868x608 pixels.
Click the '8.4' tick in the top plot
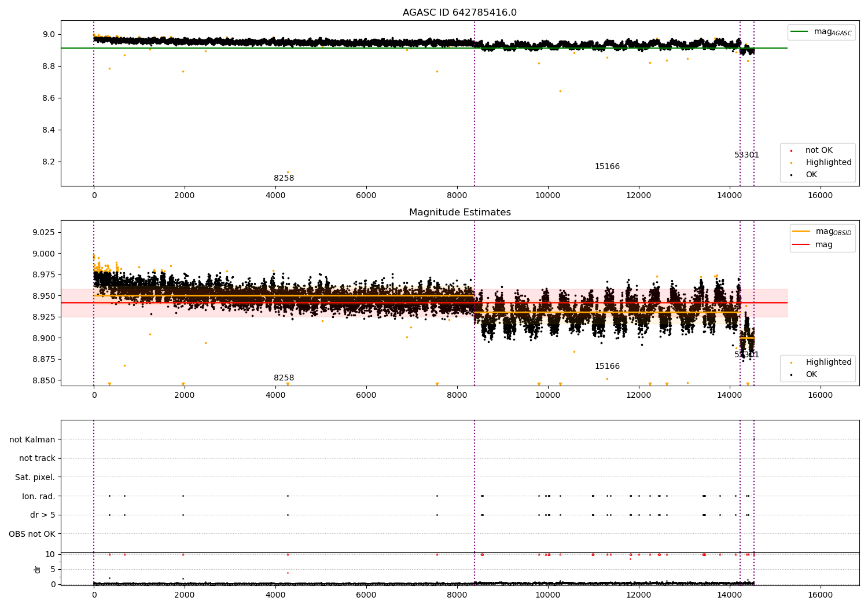point(49,130)
